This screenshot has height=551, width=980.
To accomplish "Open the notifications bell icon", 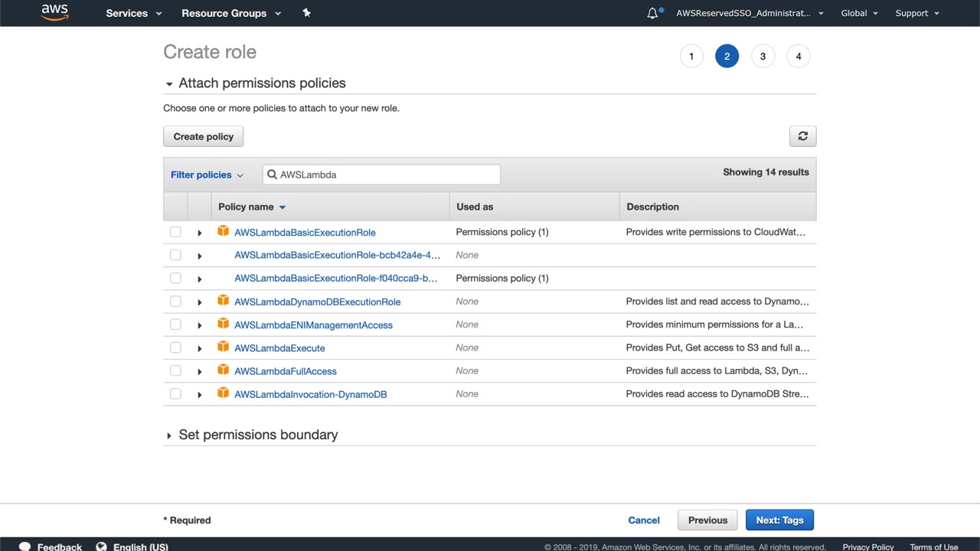I will (652, 13).
